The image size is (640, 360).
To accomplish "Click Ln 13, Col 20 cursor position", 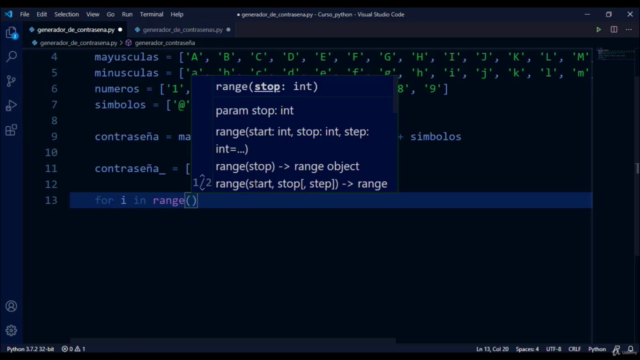I will [x=492, y=349].
